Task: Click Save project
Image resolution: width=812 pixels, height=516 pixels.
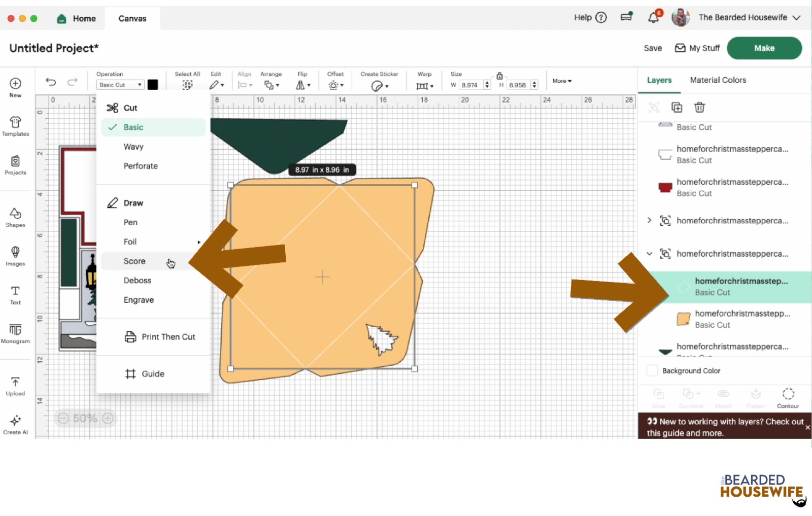Action: (653, 48)
